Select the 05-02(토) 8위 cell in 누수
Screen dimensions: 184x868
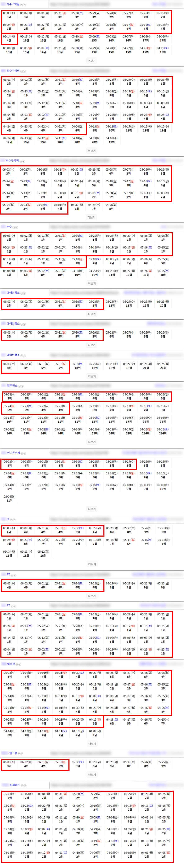(43, 273)
